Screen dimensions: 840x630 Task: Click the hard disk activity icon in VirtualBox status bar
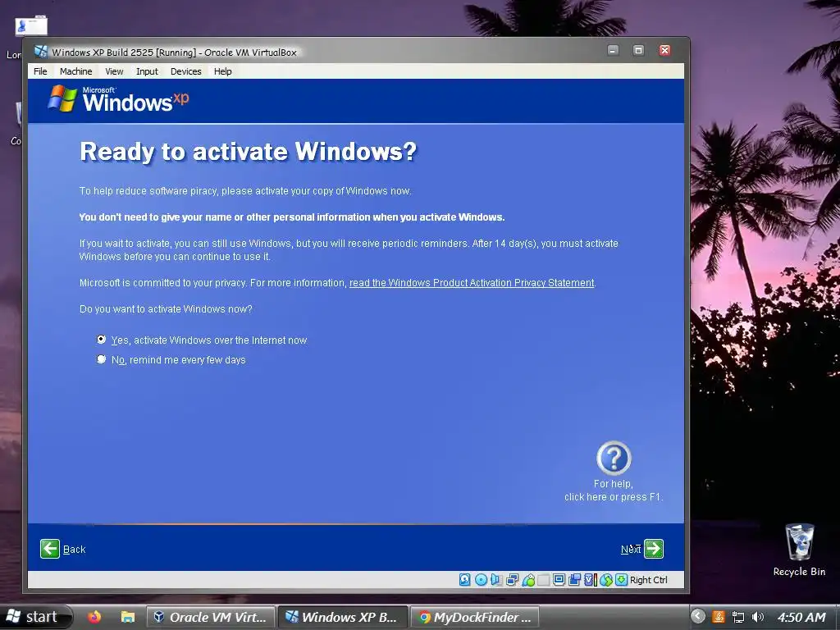465,580
